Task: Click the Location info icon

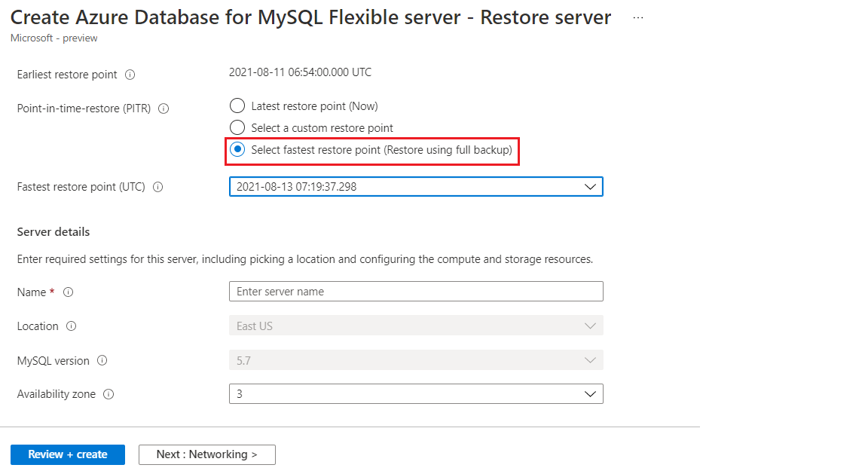Action: [72, 326]
